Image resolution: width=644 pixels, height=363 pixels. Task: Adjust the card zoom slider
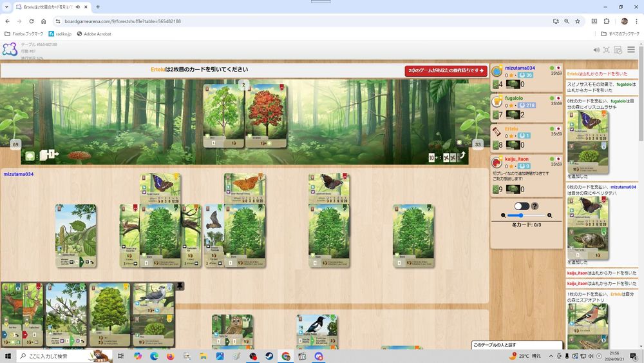pos(526,215)
